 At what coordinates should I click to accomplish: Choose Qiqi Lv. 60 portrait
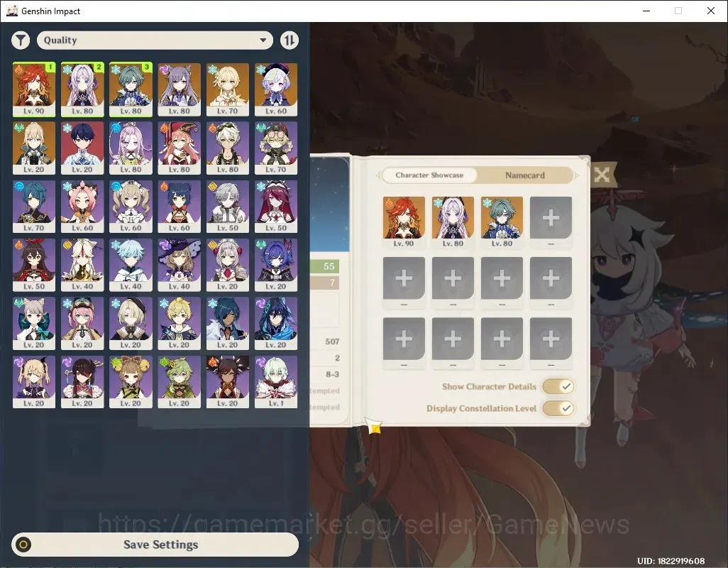click(276, 89)
